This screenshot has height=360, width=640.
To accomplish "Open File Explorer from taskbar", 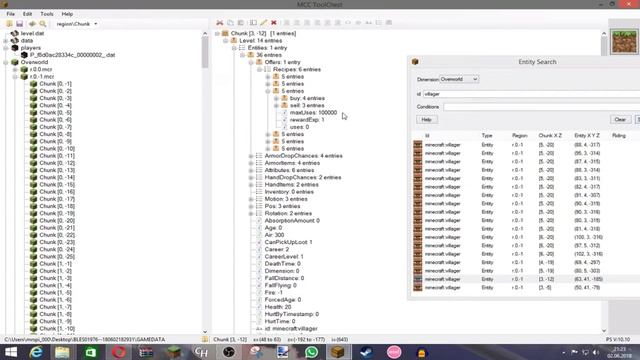I will tap(62, 352).
